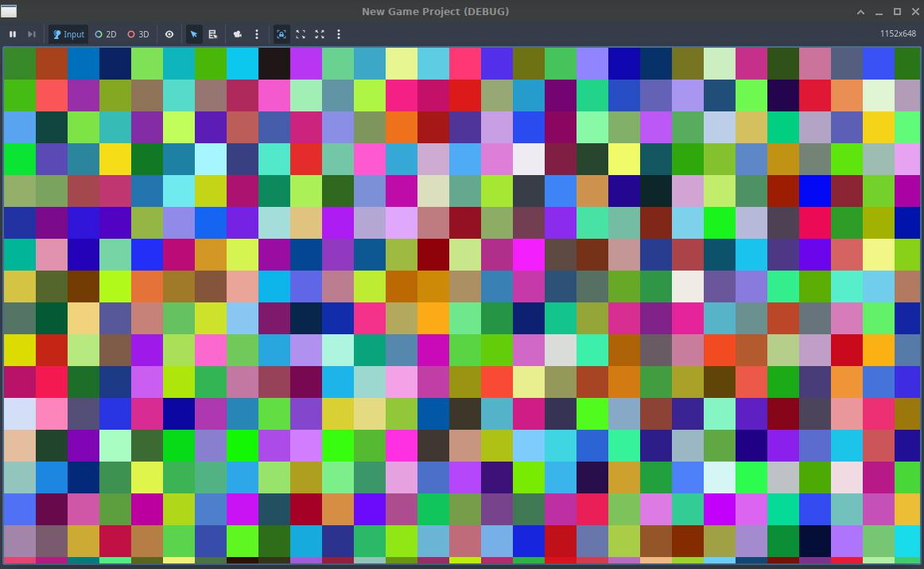
Task: Enable fixed size embedding mode
Action: (281, 34)
